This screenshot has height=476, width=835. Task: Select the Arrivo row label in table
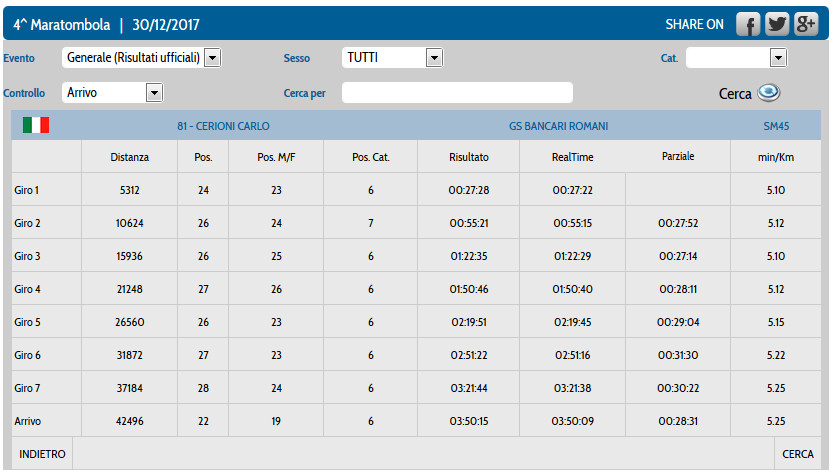pos(29,421)
